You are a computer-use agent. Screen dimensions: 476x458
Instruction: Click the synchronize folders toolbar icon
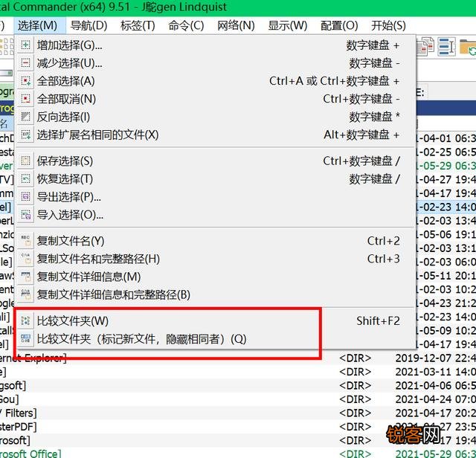[468, 46]
